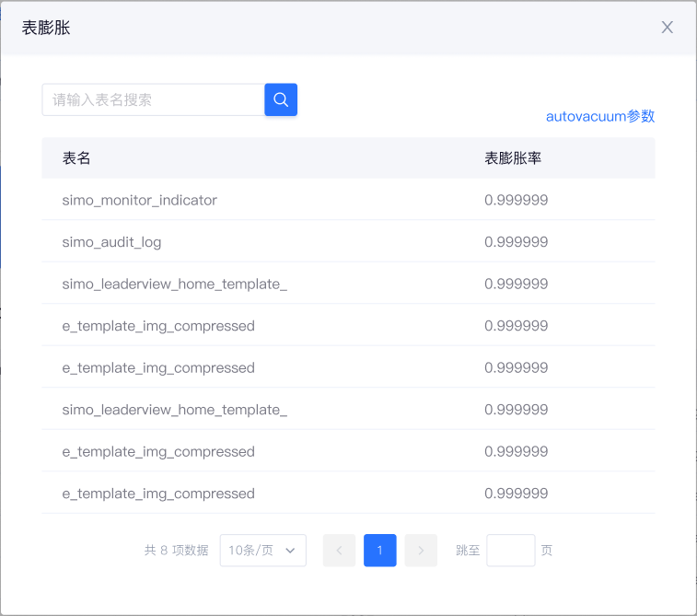The width and height of the screenshot is (697, 616).
Task: Select the simo_monitor_indicator table name
Action: coord(140,200)
